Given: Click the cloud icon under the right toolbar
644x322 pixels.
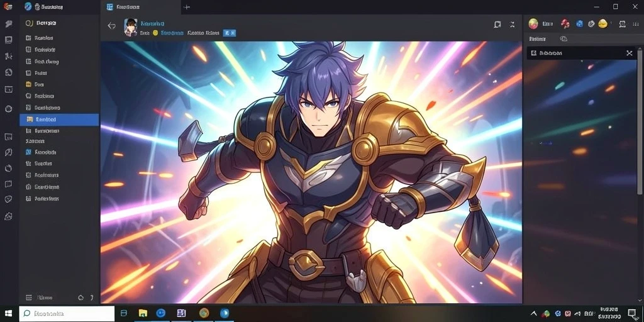Looking at the screenshot, I should click(x=563, y=38).
